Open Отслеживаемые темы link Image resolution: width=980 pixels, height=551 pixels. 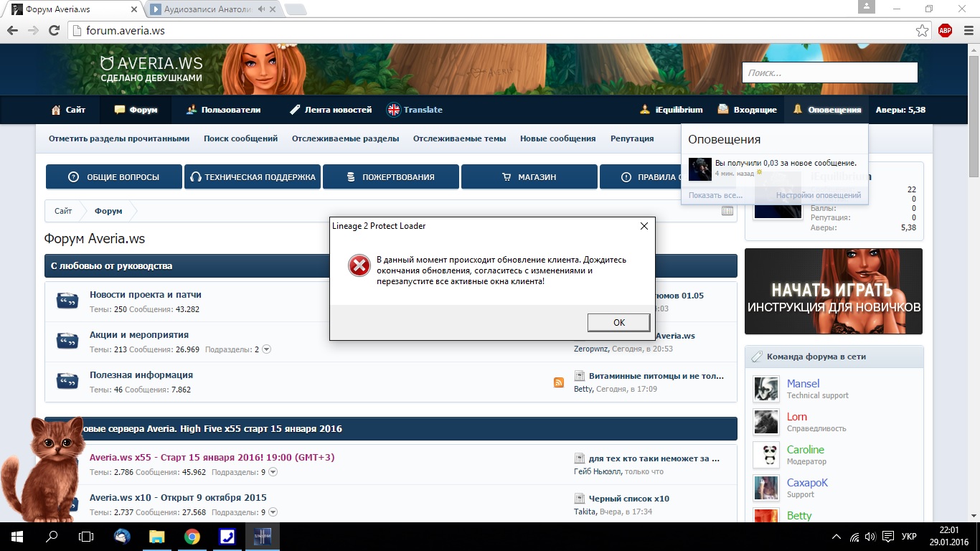click(459, 138)
